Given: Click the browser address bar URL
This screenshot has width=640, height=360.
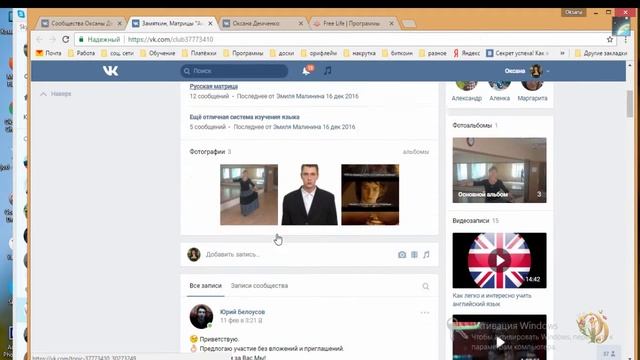Looking at the screenshot, I should coord(171,40).
